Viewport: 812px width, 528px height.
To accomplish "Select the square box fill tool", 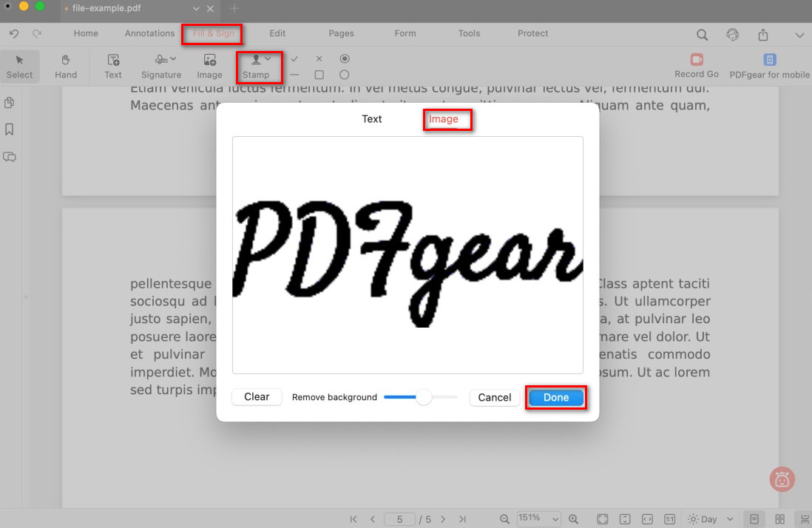I will 319,75.
